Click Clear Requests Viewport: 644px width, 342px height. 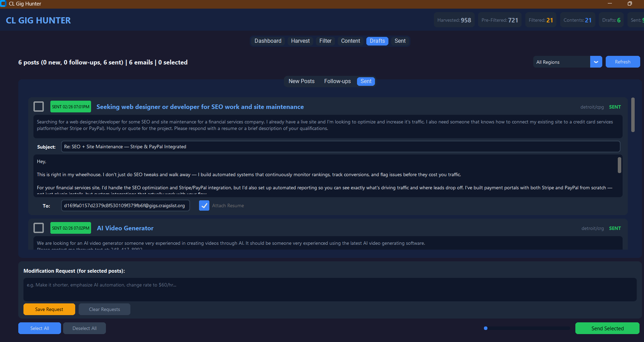click(x=104, y=309)
